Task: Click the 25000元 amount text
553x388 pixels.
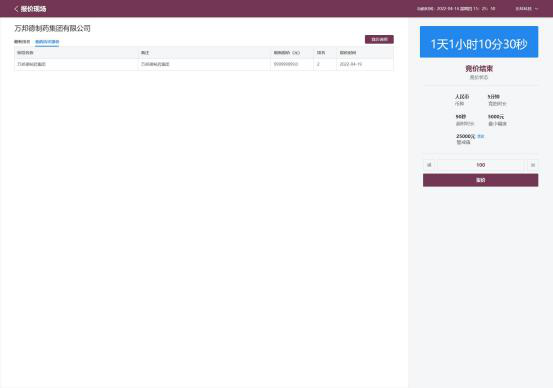Action: [465, 136]
